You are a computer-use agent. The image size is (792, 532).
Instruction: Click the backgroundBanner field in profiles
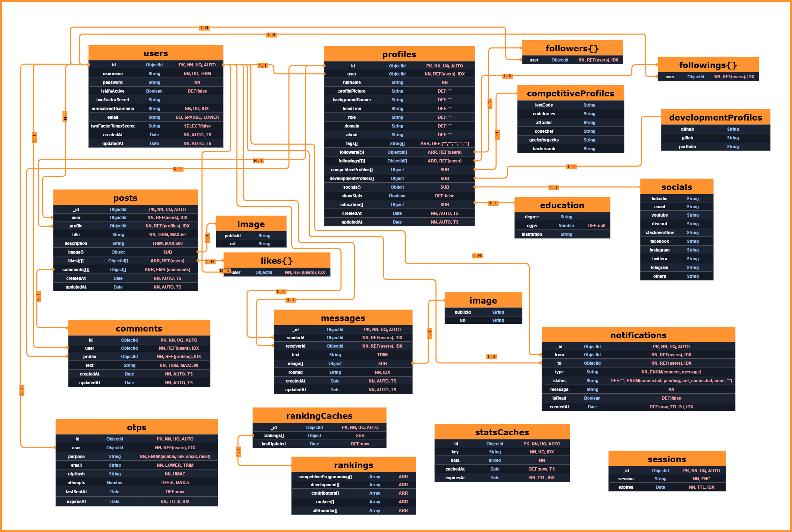pos(399,100)
